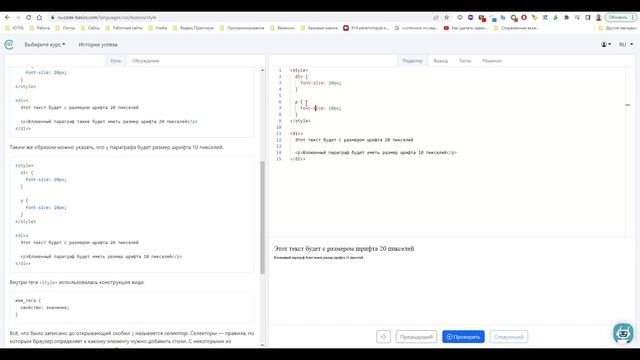Click the padlock site info icon
The width and height of the screenshot is (640, 360).
tap(52, 18)
